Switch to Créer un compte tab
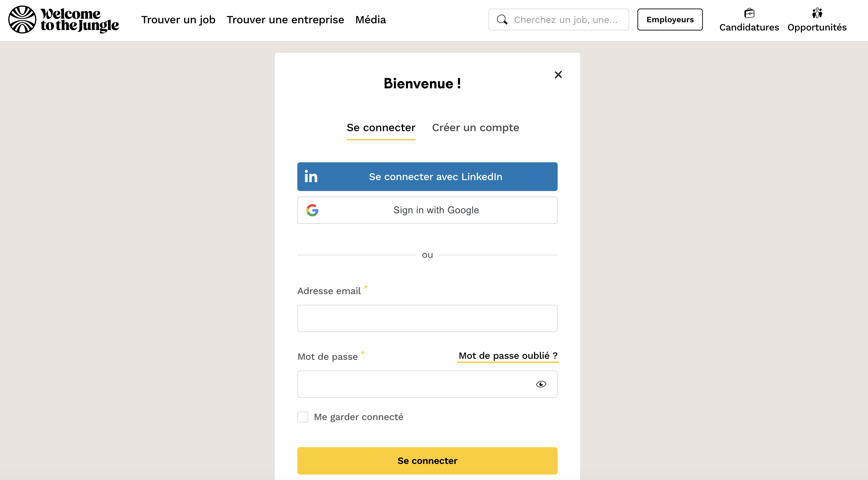 tap(475, 128)
